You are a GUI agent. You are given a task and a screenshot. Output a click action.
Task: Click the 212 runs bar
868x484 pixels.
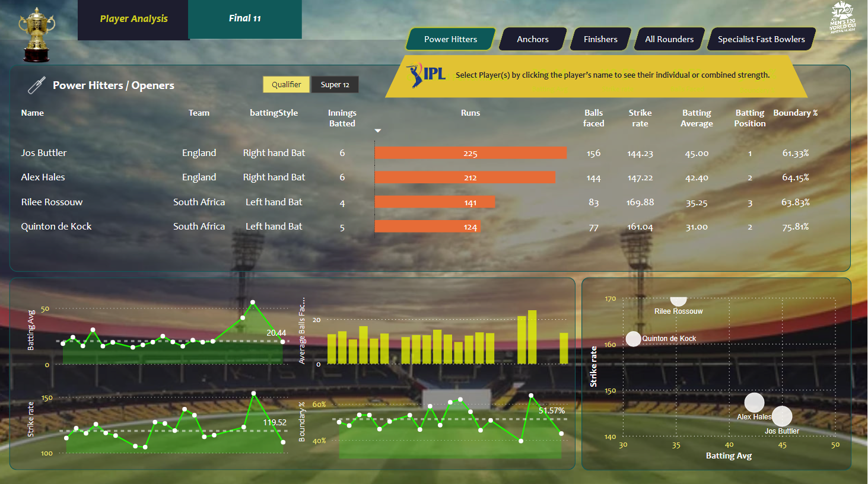465,177
